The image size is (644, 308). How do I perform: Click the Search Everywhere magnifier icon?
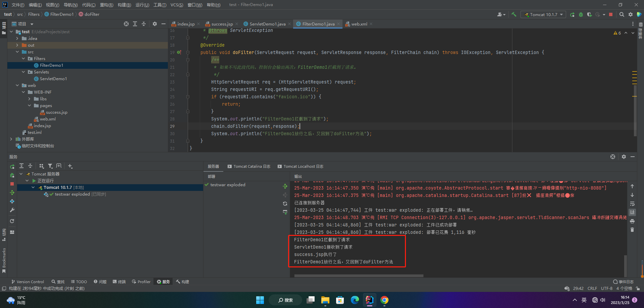tap(622, 14)
